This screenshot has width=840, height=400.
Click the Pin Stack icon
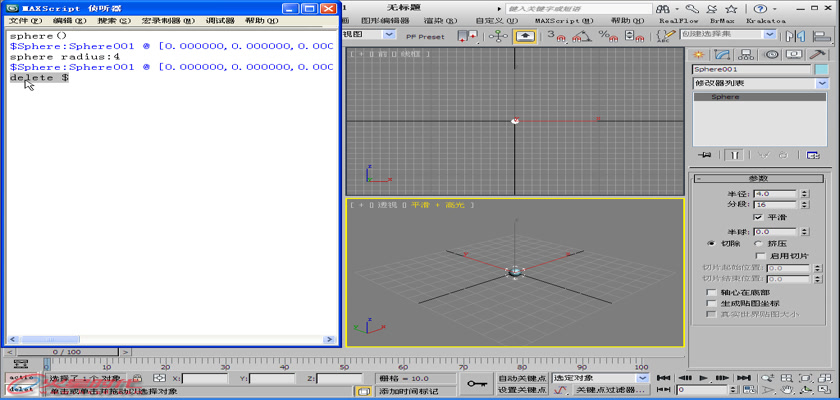coord(705,155)
